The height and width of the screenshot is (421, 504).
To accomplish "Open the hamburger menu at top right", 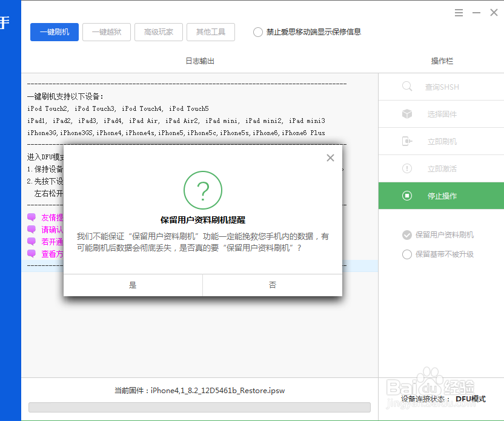I will point(459,12).
